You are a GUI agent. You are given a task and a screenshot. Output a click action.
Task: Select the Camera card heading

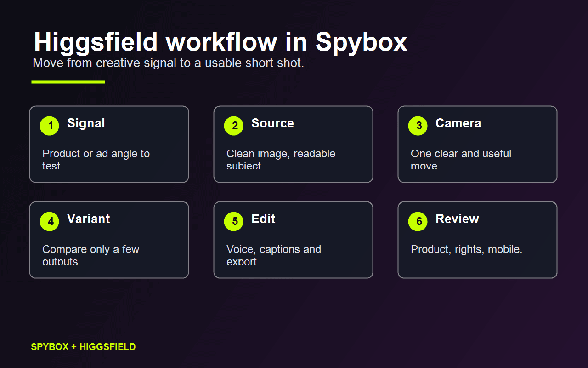(458, 123)
